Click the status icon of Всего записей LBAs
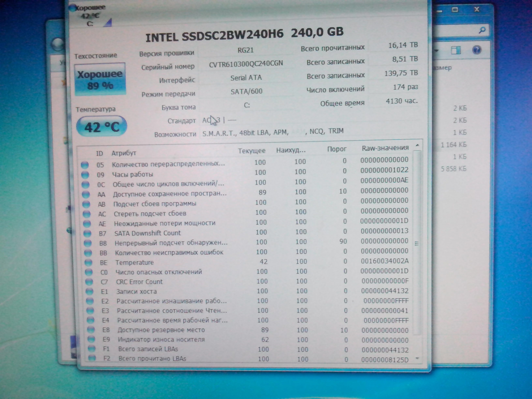The width and height of the screenshot is (532, 399). tap(92, 349)
